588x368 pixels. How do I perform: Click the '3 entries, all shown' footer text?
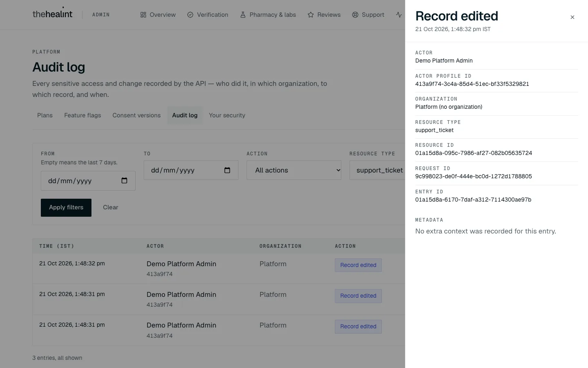click(x=57, y=358)
